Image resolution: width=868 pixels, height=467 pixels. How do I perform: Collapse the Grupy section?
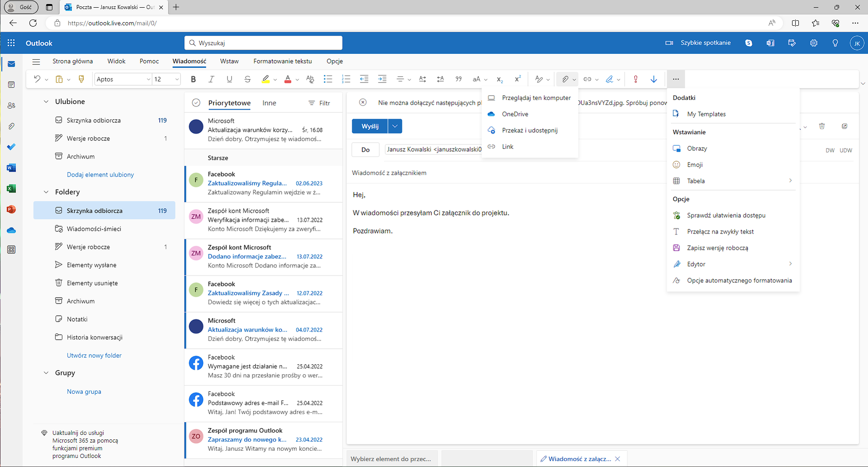[46, 373]
